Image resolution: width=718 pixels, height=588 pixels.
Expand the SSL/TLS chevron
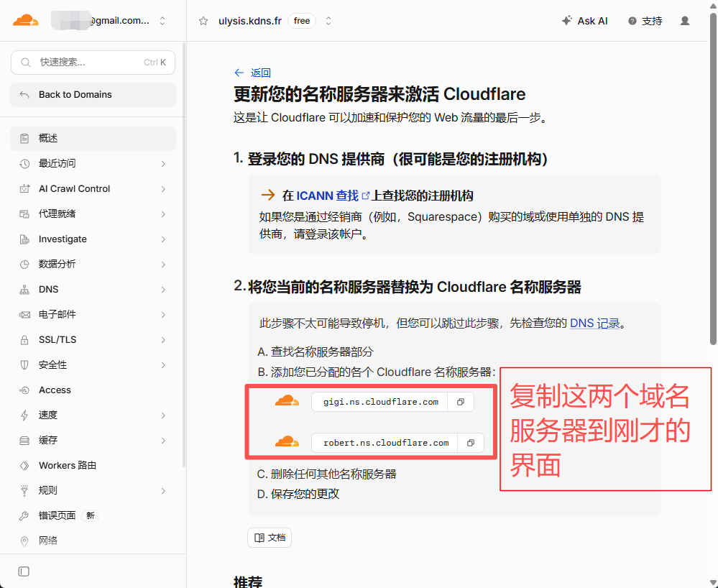point(163,340)
